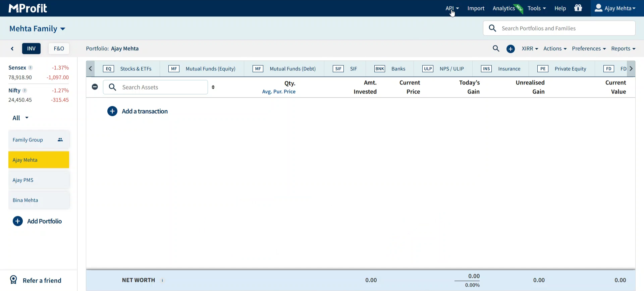Select the Family Group portfolio

tap(39, 140)
